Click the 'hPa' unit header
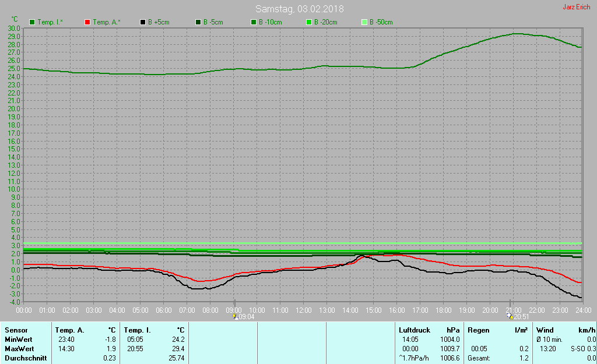 [x=453, y=330]
